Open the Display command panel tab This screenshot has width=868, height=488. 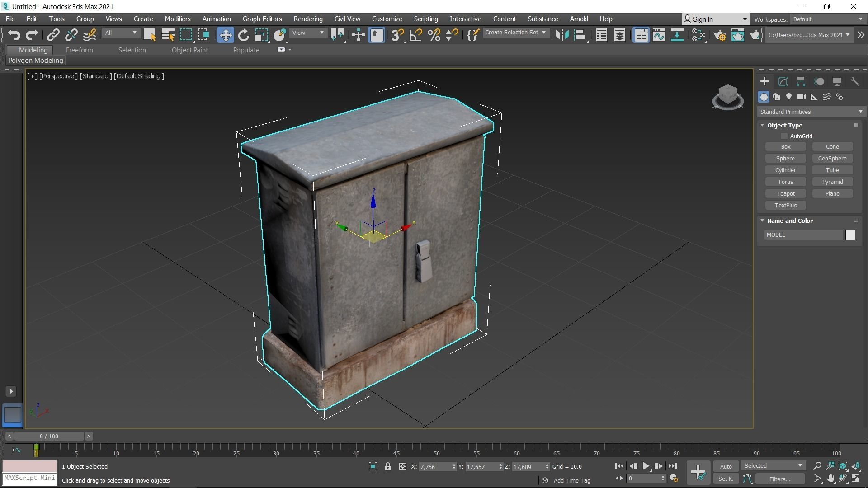[x=837, y=81]
